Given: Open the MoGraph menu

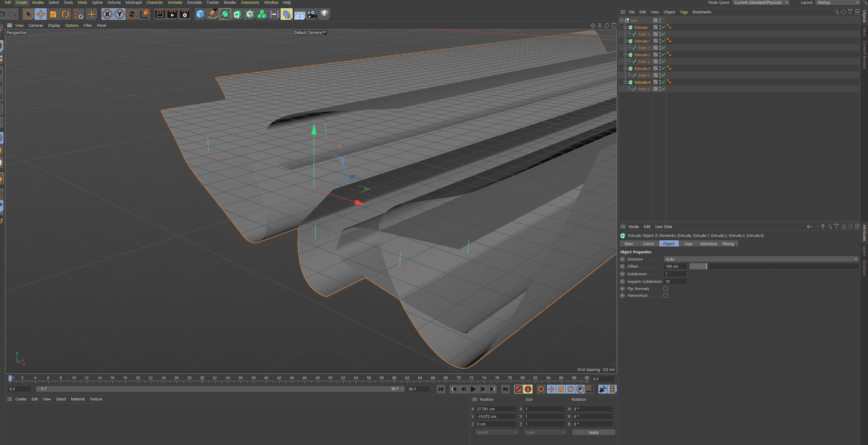Looking at the screenshot, I should point(134,2).
